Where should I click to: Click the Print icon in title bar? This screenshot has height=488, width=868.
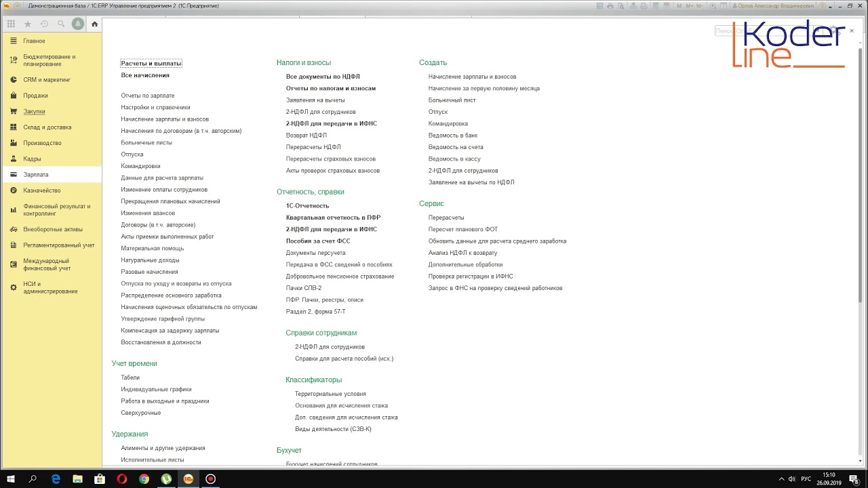click(610, 5)
